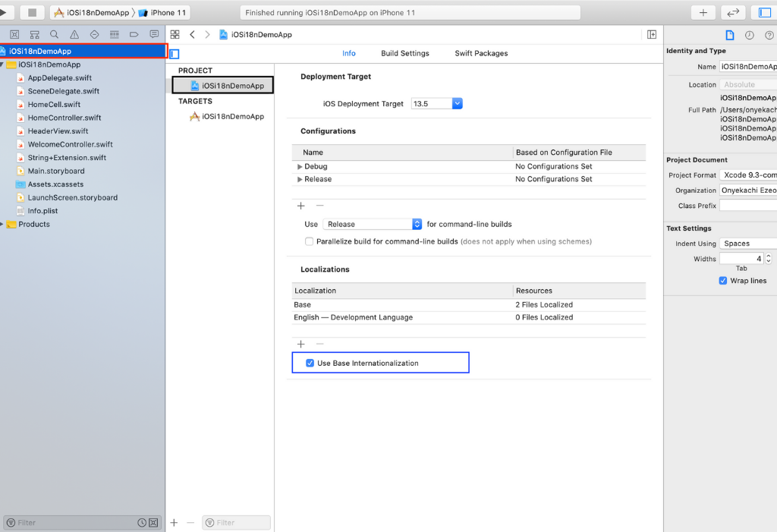Open the report navigator
Screen dimensions: 777x532
[154, 35]
